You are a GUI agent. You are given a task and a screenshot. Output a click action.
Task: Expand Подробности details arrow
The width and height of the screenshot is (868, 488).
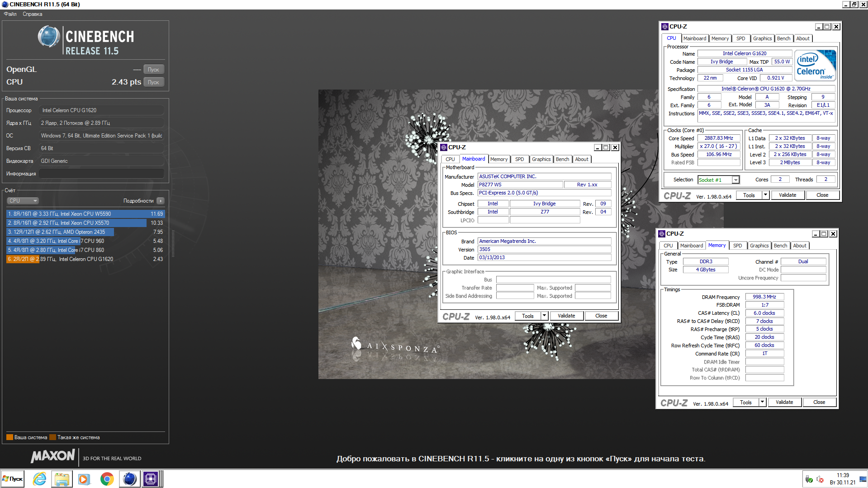coord(161,201)
